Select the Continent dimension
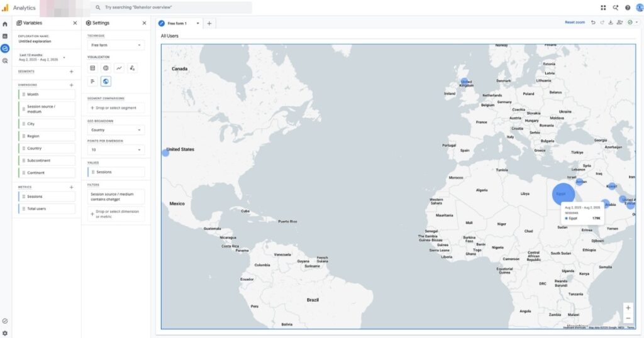Image resolution: width=644 pixels, height=338 pixels. coord(47,173)
